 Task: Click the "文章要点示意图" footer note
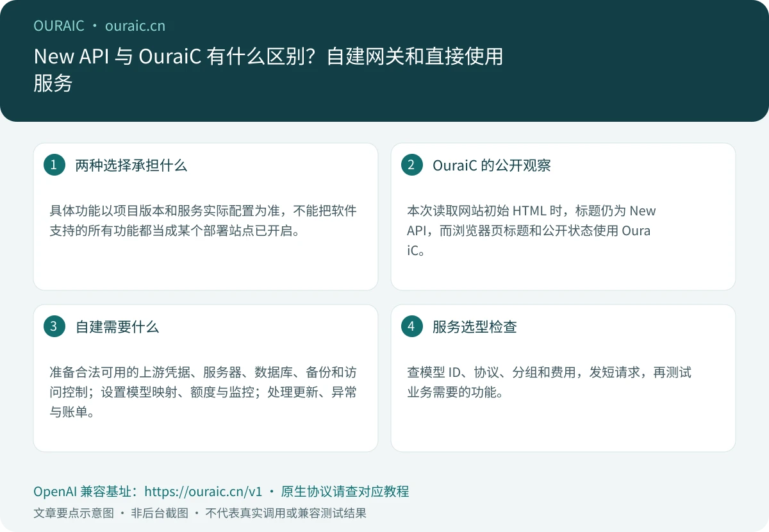(x=74, y=513)
